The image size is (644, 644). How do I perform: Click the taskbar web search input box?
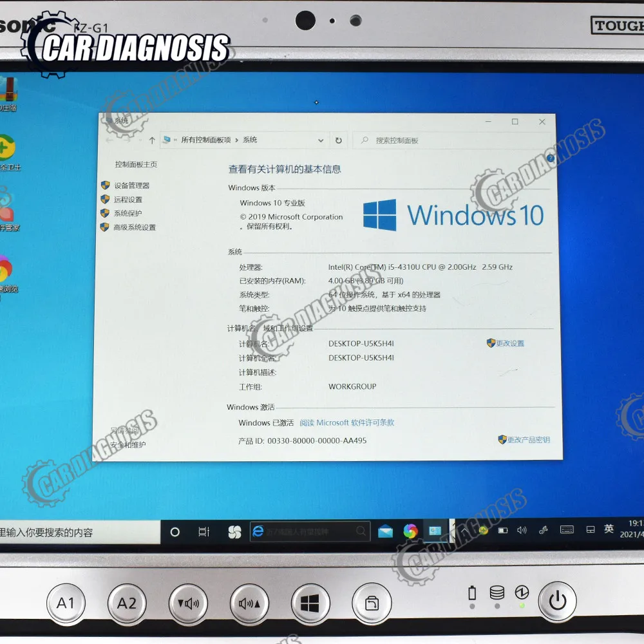(310, 531)
